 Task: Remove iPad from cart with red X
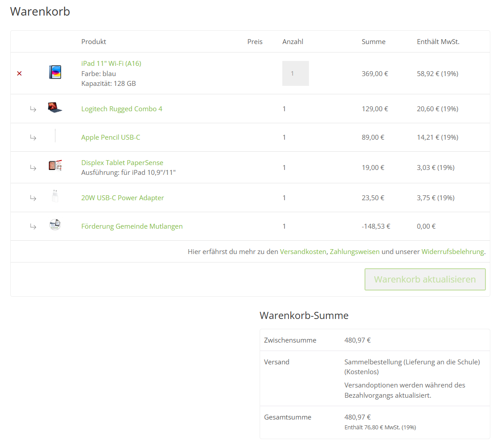click(20, 73)
